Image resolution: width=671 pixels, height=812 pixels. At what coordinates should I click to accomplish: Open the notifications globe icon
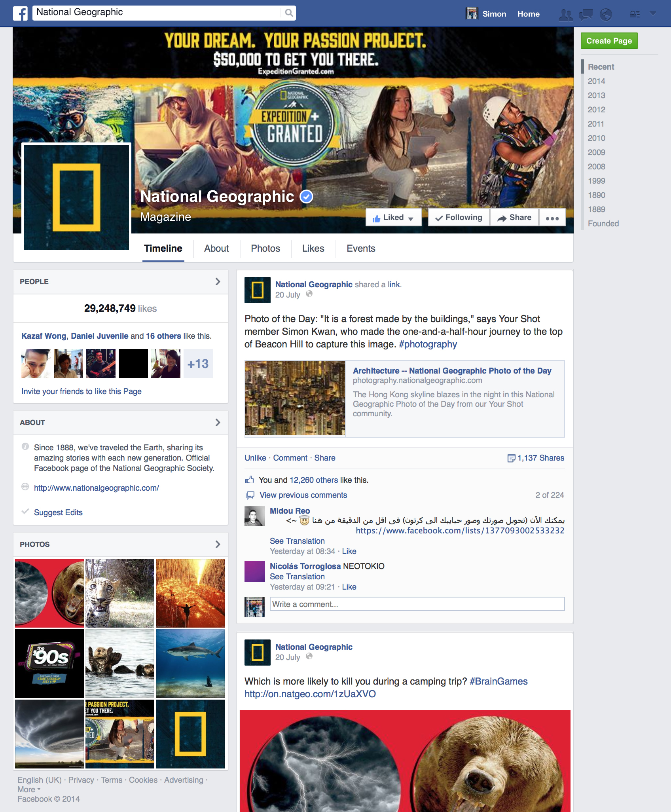pyautogui.click(x=606, y=14)
